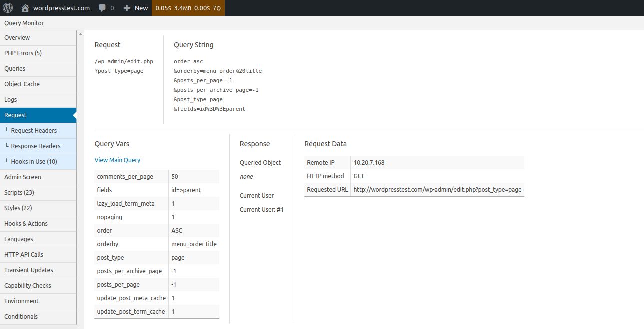
Task: Open the Object Cache panel
Action: 21,84
